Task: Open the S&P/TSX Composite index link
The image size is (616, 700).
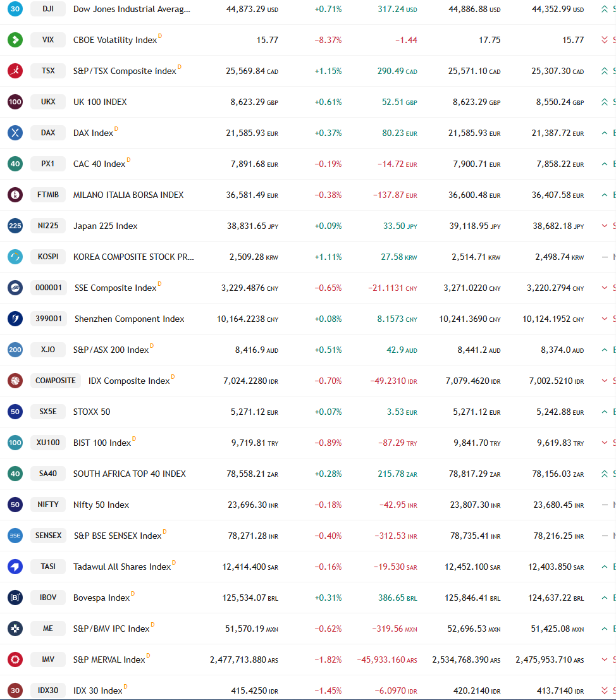Action: pos(125,71)
